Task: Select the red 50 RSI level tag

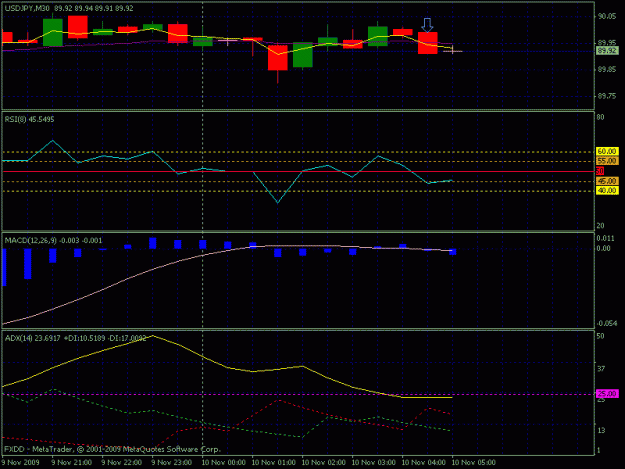Action: [600, 171]
